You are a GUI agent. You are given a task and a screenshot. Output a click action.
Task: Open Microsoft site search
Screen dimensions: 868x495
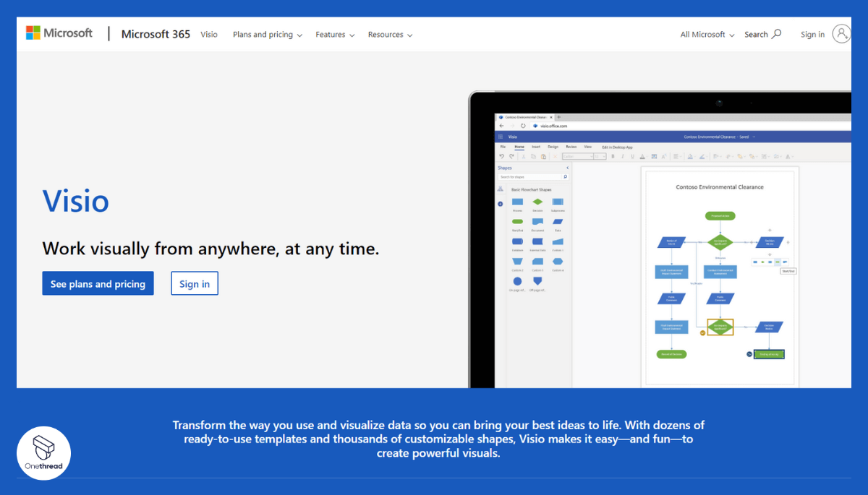pyautogui.click(x=762, y=34)
